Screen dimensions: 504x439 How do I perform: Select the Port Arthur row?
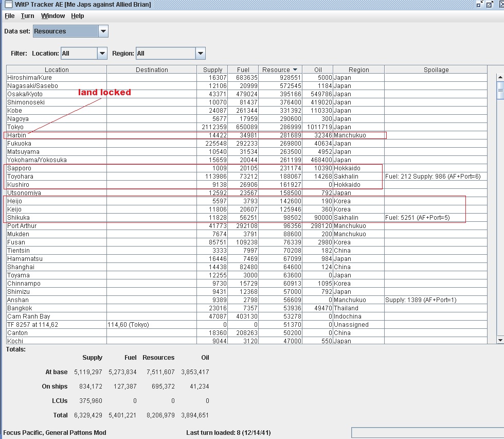click(246, 226)
